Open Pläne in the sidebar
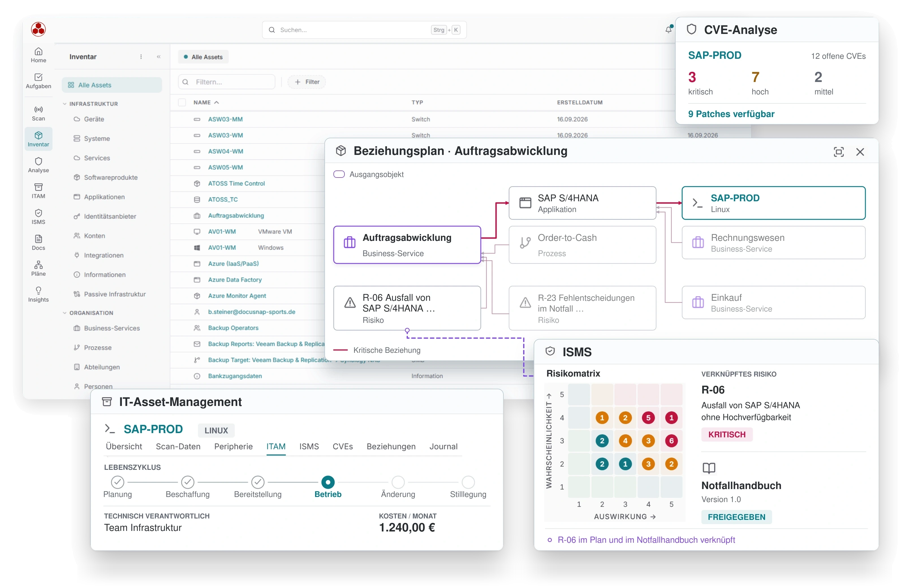The width and height of the screenshot is (905, 588). 38,268
